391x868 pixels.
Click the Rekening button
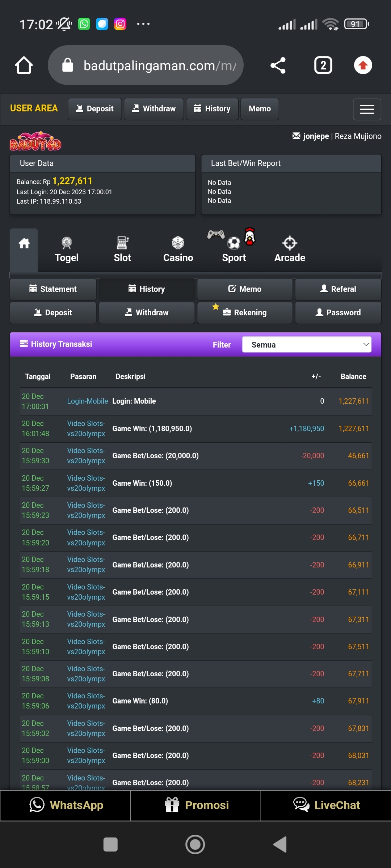(245, 313)
